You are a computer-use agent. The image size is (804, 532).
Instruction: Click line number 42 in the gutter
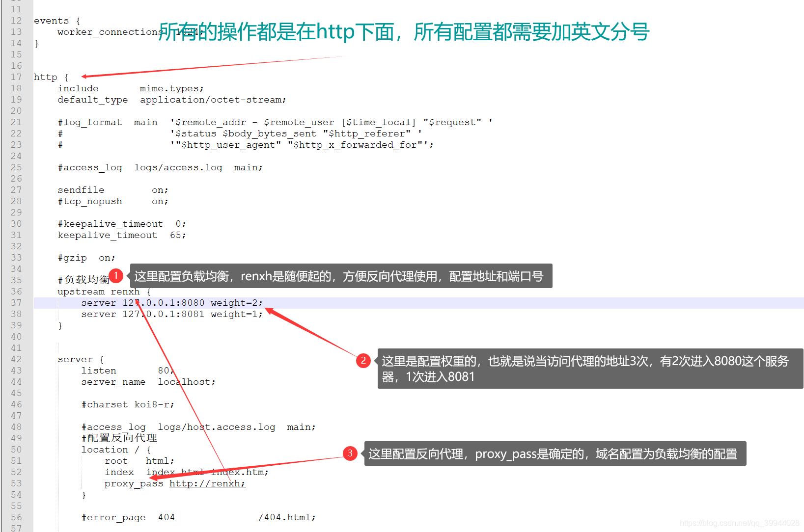(16, 359)
